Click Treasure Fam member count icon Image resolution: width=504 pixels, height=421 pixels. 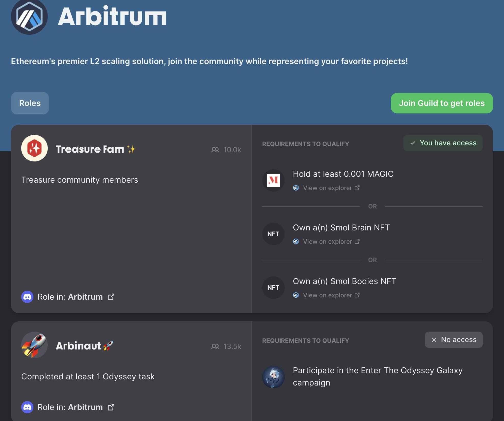[215, 150]
